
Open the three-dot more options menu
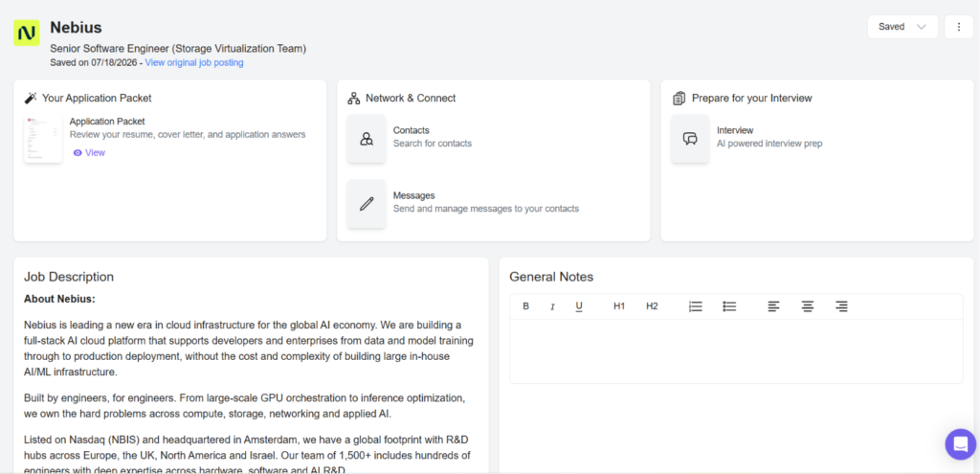(959, 27)
